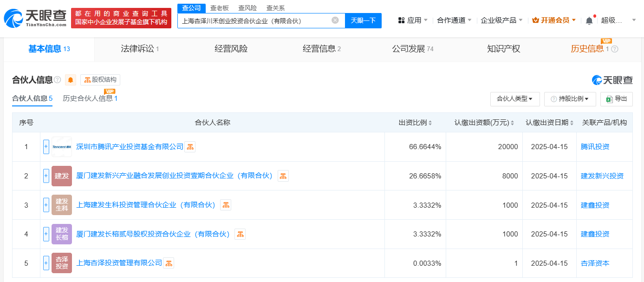Expand row 3 with plus toggle
Screen dimensions: 644x282
tap(46, 205)
